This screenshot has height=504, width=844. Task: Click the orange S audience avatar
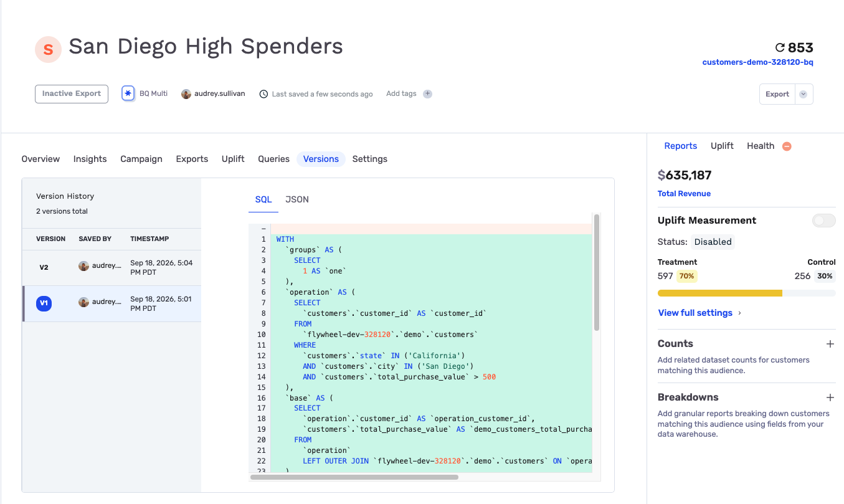tap(48, 49)
